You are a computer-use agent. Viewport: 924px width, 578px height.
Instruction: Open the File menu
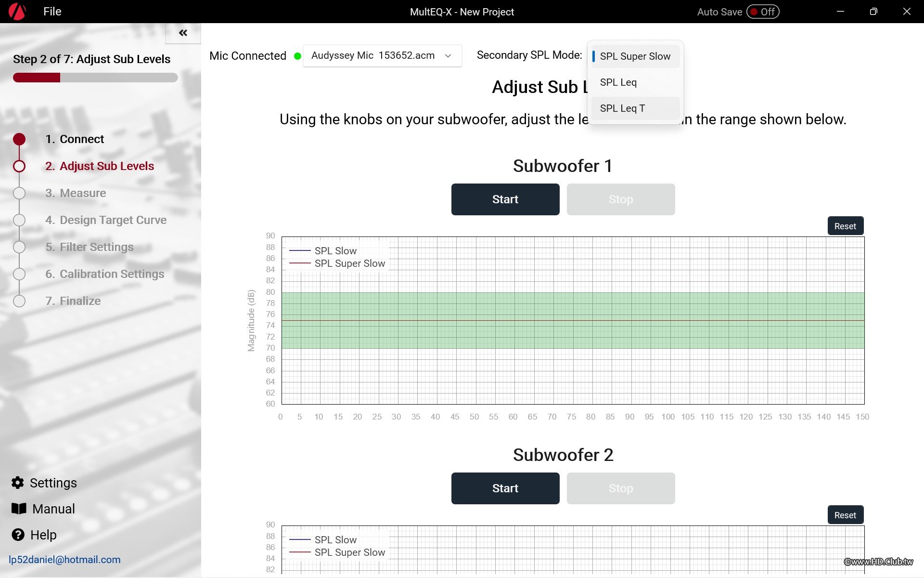pos(52,12)
